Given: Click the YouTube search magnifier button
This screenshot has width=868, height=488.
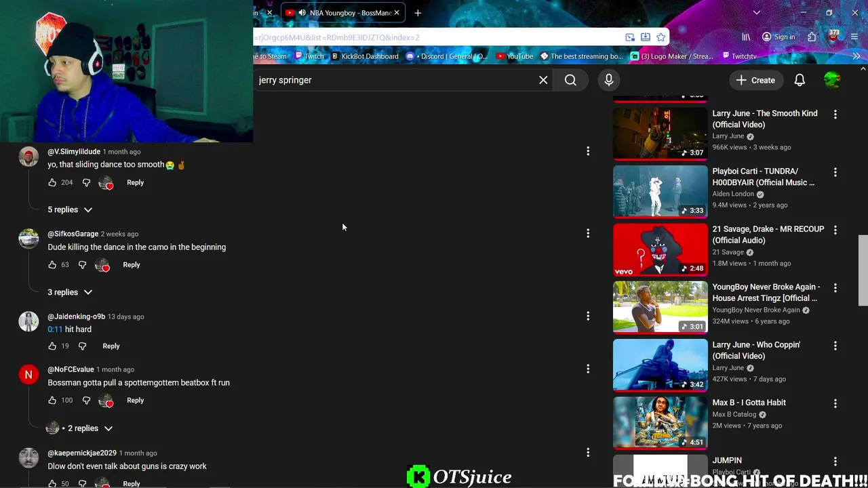Looking at the screenshot, I should pos(570,80).
